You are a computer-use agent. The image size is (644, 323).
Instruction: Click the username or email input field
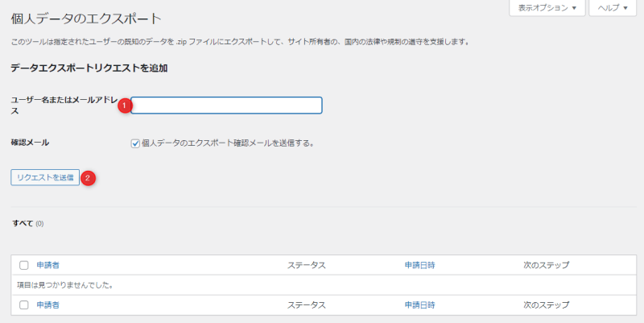227,106
